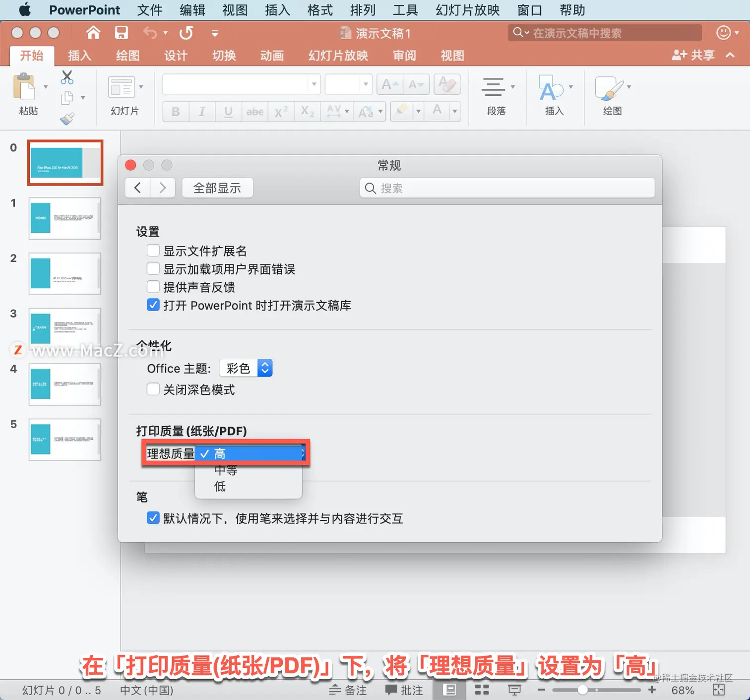Enable 显示文件扩展名 checkbox
The image size is (750, 700).
[153, 251]
